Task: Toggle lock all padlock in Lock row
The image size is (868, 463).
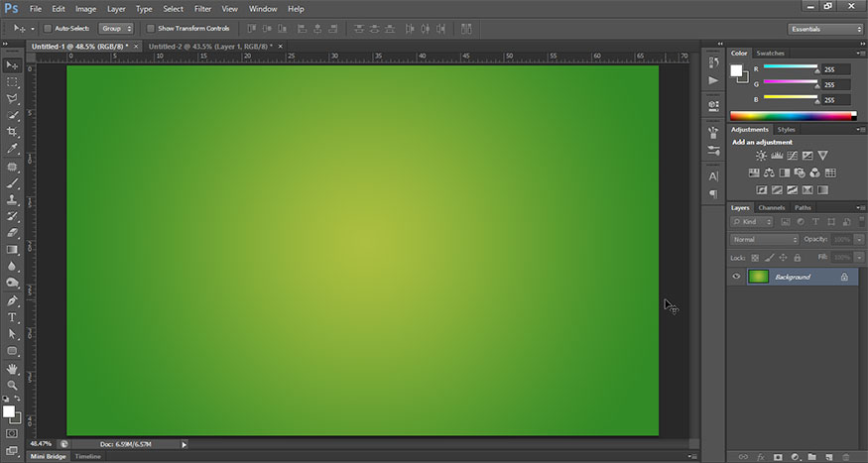Action: point(798,258)
